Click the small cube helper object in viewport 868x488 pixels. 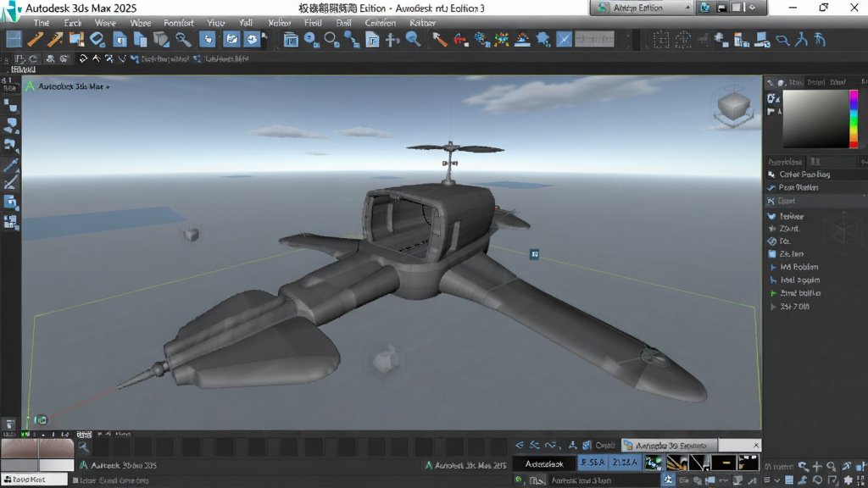pyautogui.click(x=191, y=235)
